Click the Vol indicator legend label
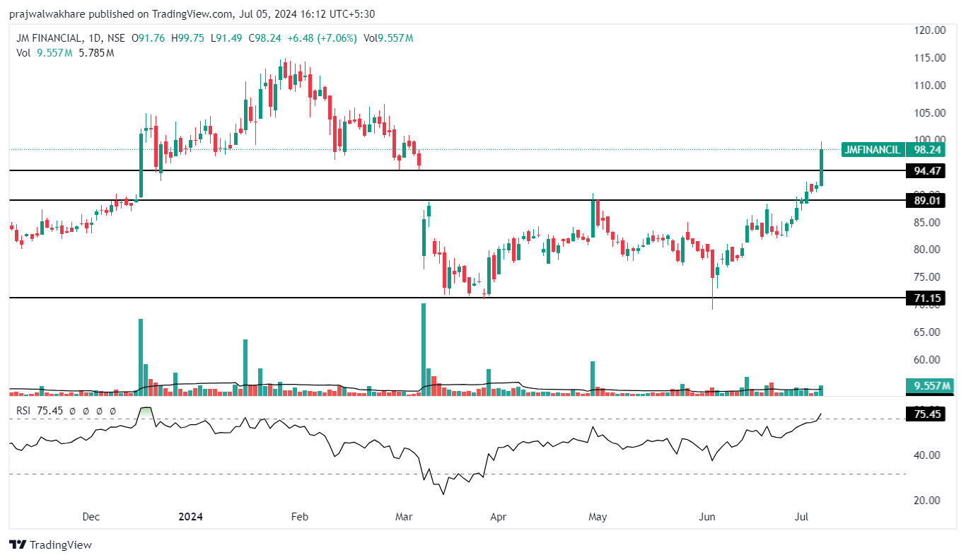The height and width of the screenshot is (560, 966). coord(23,52)
